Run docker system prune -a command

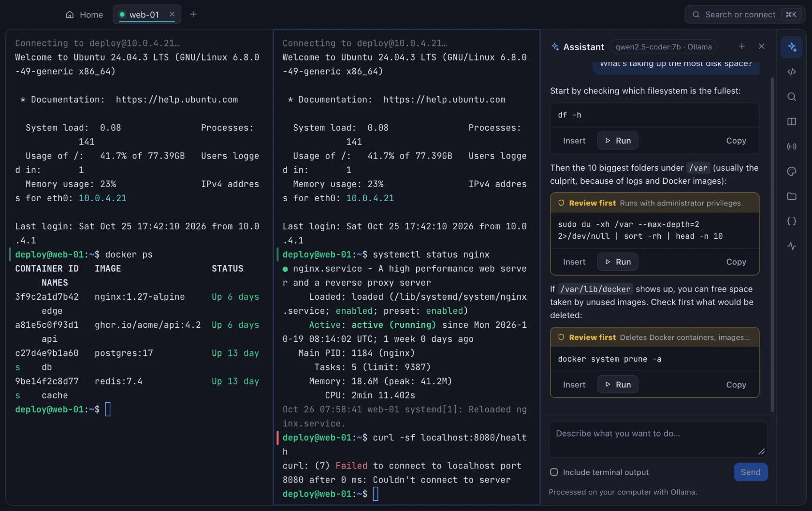pyautogui.click(x=618, y=385)
